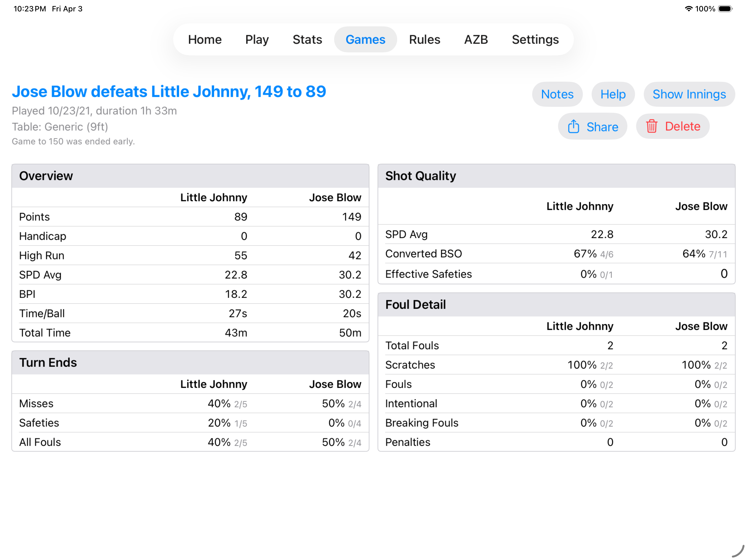The height and width of the screenshot is (560, 747).
Task: Click Show Innings button
Action: click(689, 94)
